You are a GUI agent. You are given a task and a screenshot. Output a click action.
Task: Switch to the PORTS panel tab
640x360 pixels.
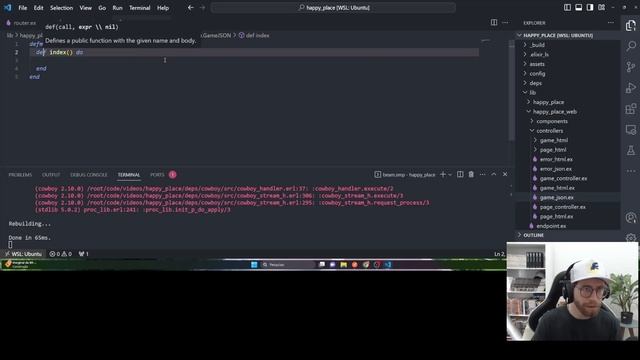(157, 175)
